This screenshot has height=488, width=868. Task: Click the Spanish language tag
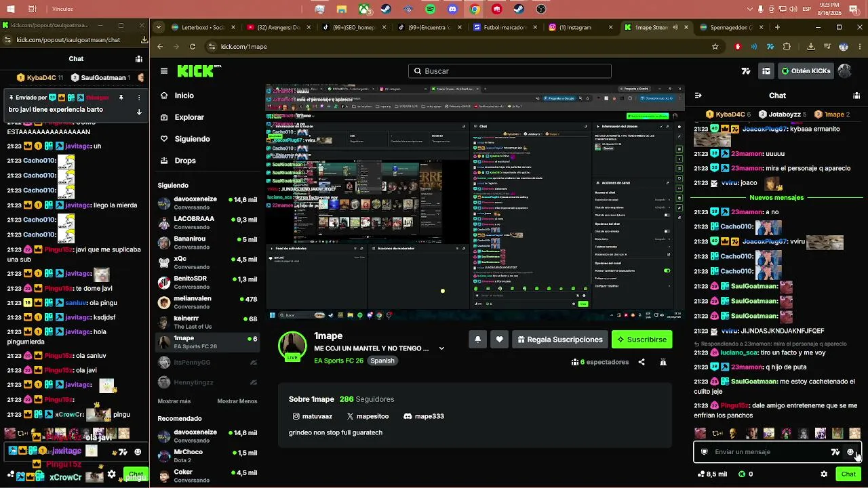point(382,361)
